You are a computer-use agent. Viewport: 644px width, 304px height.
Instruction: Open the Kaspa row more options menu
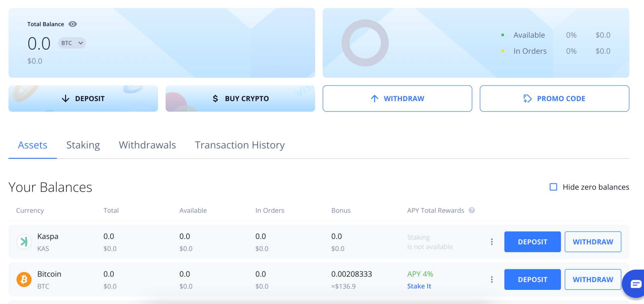tap(492, 242)
